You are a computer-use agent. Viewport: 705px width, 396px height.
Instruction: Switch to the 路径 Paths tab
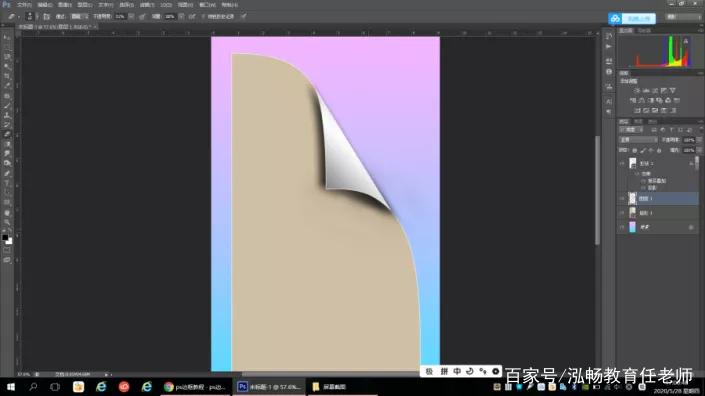[652, 122]
